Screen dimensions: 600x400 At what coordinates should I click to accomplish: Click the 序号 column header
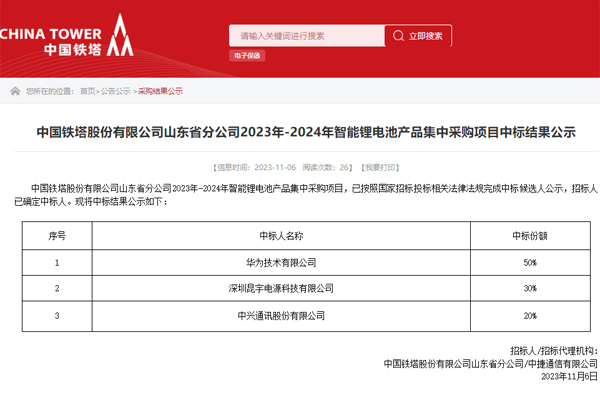(x=58, y=235)
